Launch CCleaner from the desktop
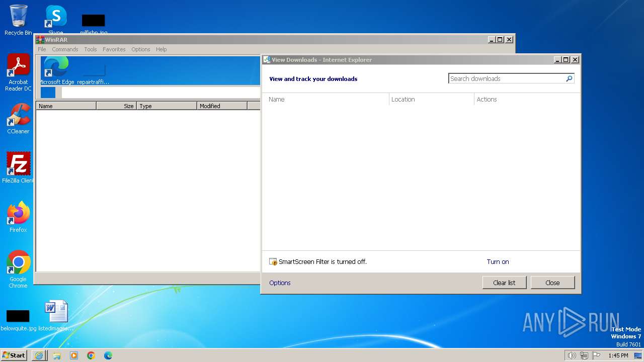The width and height of the screenshot is (644, 362). pyautogui.click(x=18, y=119)
